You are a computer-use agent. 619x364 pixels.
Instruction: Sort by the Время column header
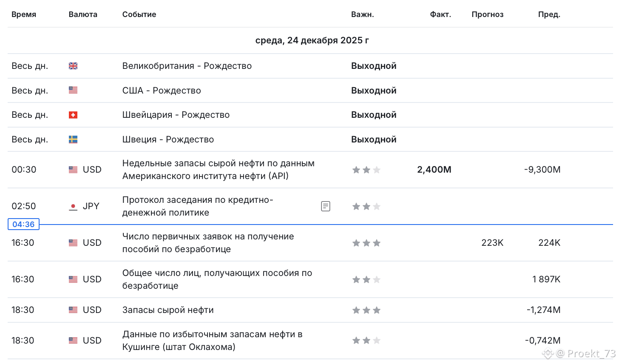click(24, 14)
